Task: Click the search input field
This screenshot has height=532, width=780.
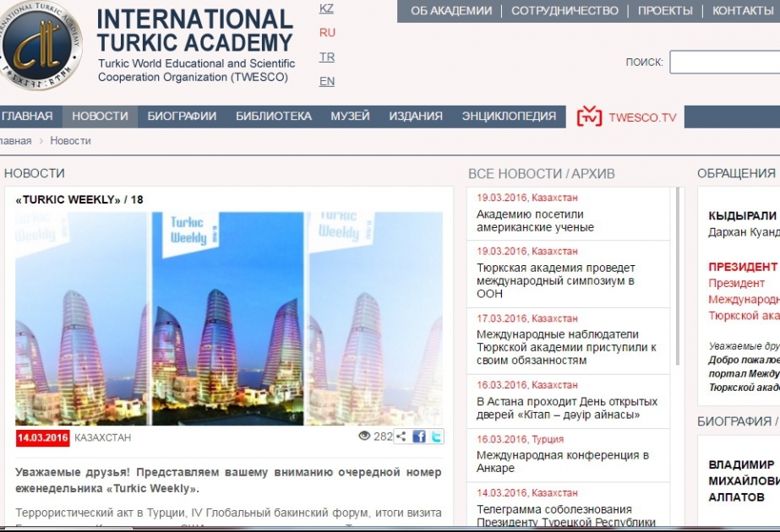Action: pyautogui.click(x=725, y=62)
